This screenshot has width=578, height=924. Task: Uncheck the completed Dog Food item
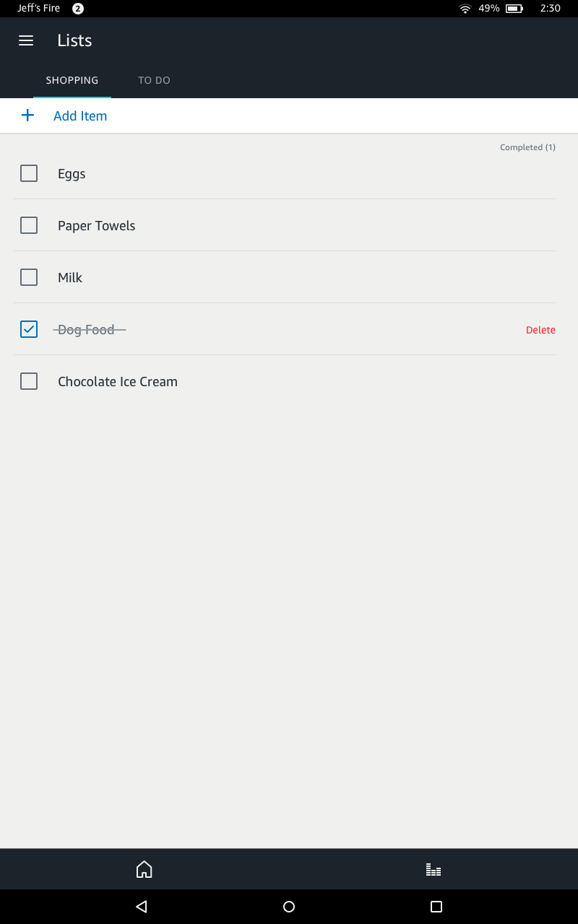[x=29, y=329]
